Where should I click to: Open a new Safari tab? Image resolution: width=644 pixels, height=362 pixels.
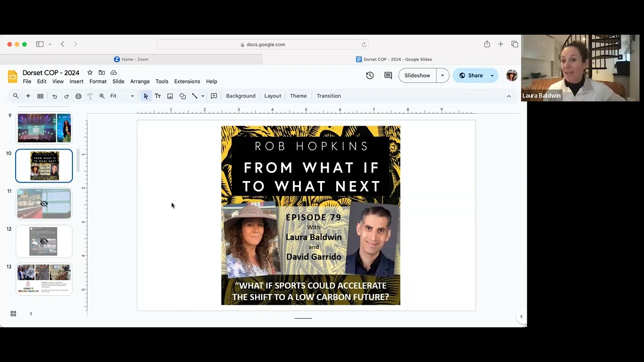coord(501,44)
